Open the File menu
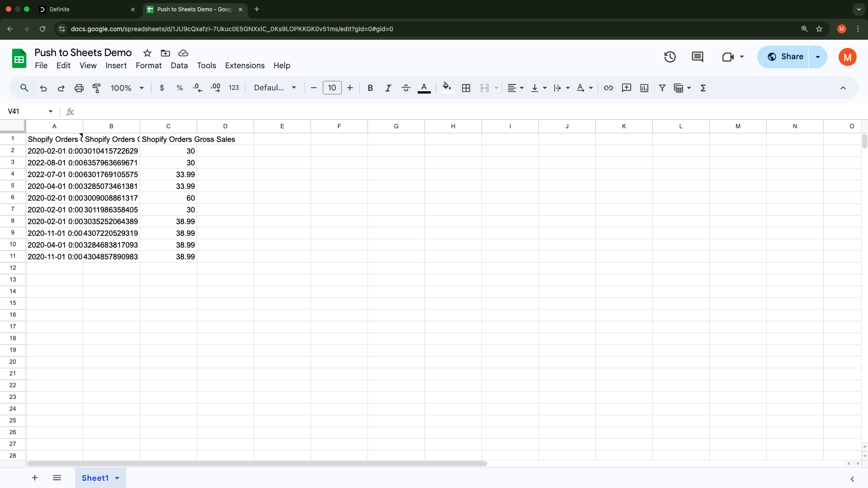Viewport: 868px width, 488px height. pos(41,66)
